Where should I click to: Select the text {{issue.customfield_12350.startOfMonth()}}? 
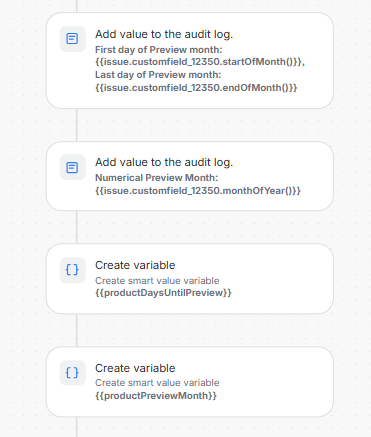[200, 62]
